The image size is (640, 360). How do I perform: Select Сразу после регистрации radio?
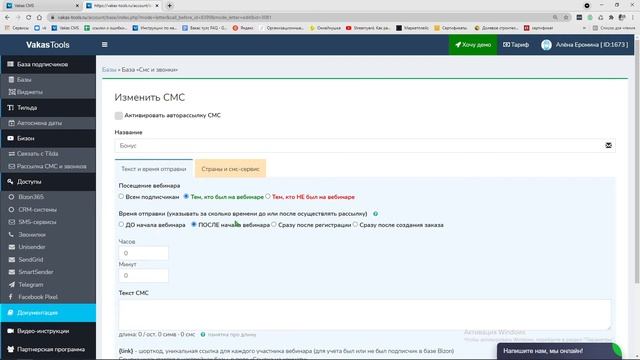274,224
